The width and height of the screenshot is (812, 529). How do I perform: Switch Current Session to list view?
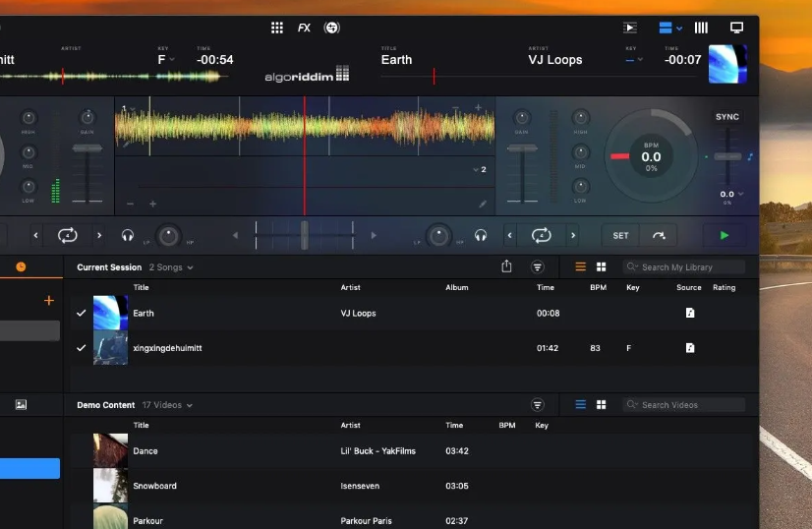click(581, 266)
